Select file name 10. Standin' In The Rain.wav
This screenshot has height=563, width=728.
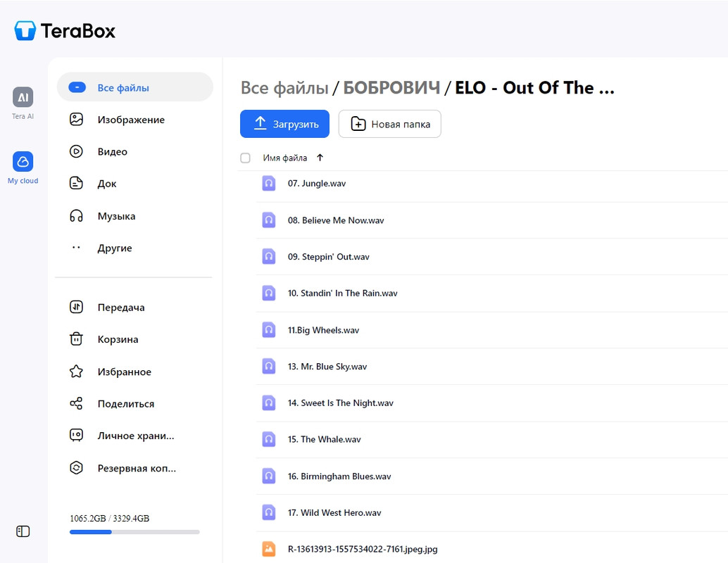click(x=343, y=293)
